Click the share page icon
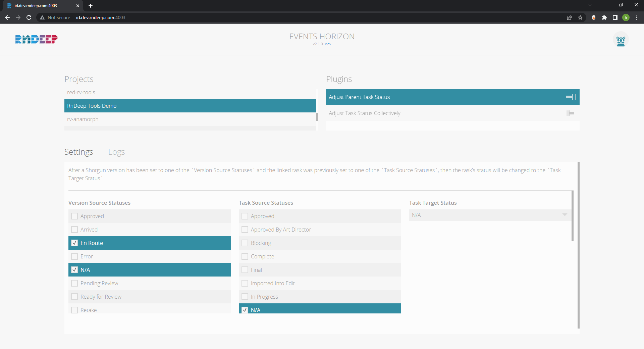 pos(570,17)
